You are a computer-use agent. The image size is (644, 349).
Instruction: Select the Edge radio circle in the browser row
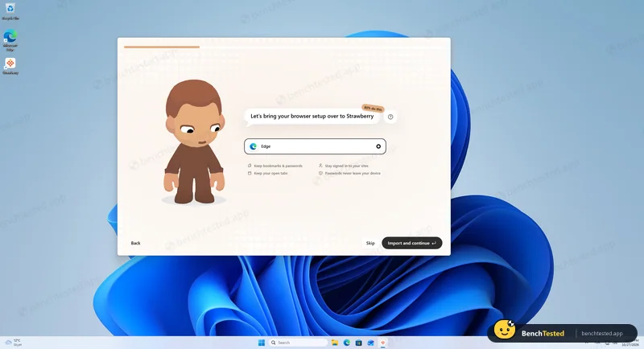(x=378, y=146)
